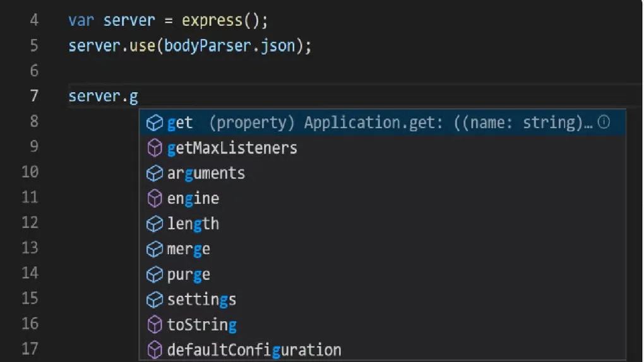This screenshot has height=362, width=644.
Task: Click the cube icon beside arguments
Action: point(155,173)
